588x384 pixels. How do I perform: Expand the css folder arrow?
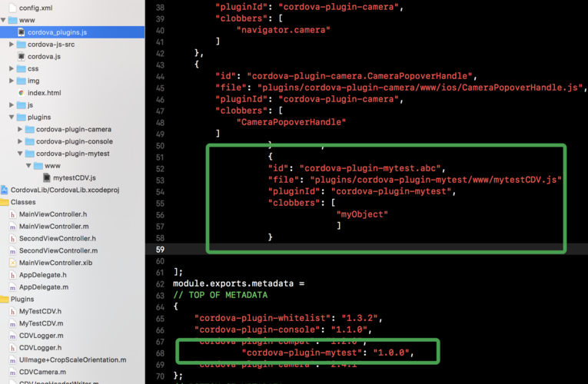point(12,68)
